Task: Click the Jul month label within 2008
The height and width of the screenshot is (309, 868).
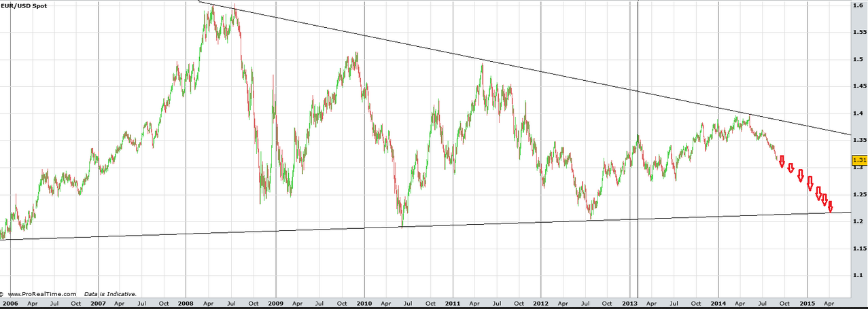Action: tap(230, 303)
